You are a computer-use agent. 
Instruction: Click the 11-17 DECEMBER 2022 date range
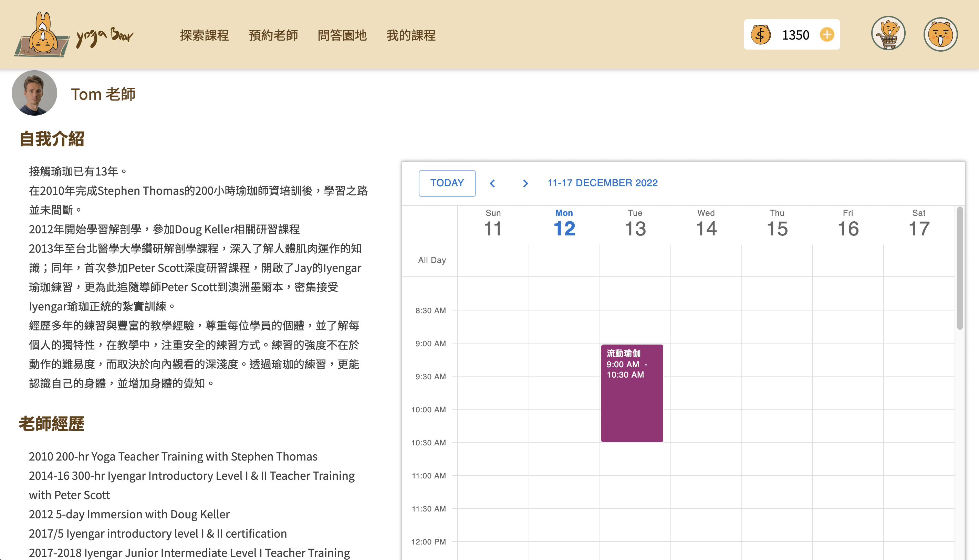pos(602,183)
